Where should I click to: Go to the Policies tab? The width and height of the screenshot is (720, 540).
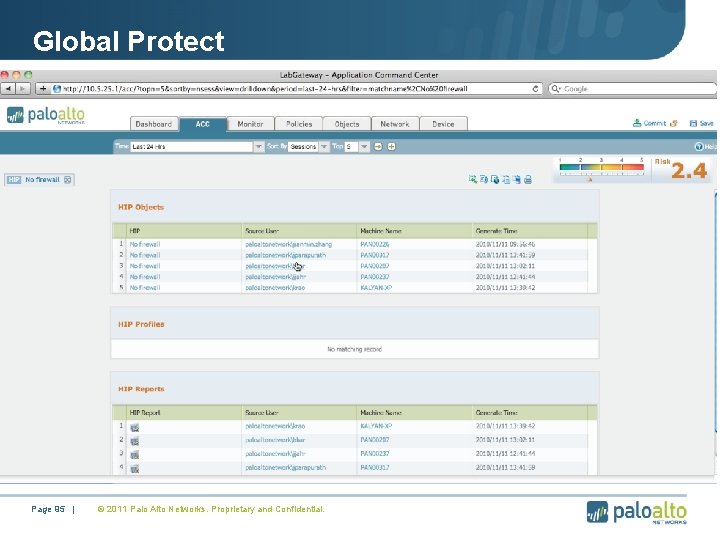[x=299, y=124]
